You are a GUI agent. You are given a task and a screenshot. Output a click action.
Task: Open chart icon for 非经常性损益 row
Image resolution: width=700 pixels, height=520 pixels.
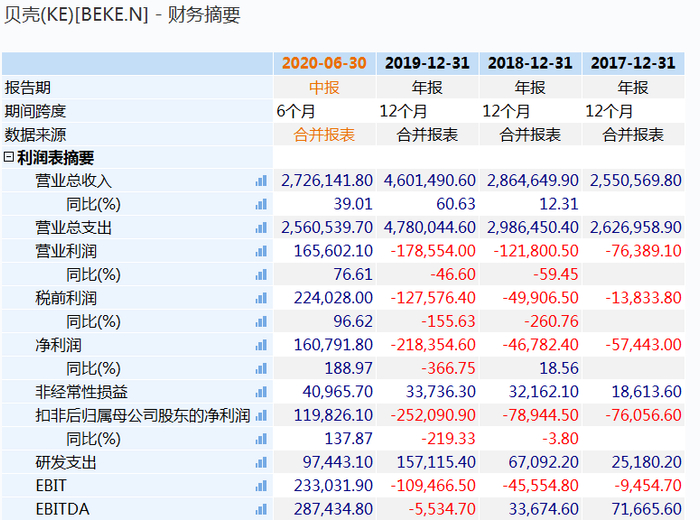point(261,392)
